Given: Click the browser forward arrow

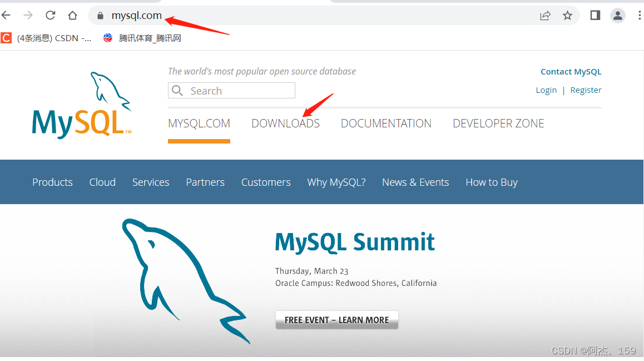Looking at the screenshot, I should [x=28, y=16].
